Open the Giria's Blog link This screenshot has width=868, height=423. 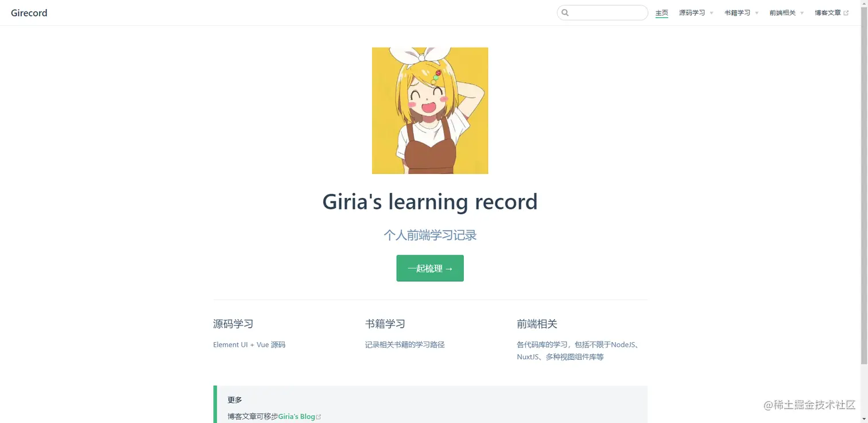click(x=297, y=417)
